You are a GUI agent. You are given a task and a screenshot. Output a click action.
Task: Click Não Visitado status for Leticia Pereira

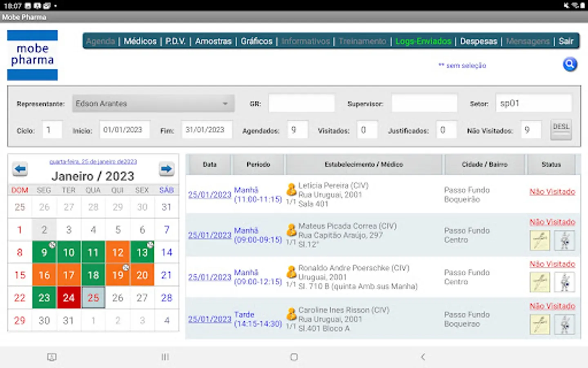(x=552, y=192)
